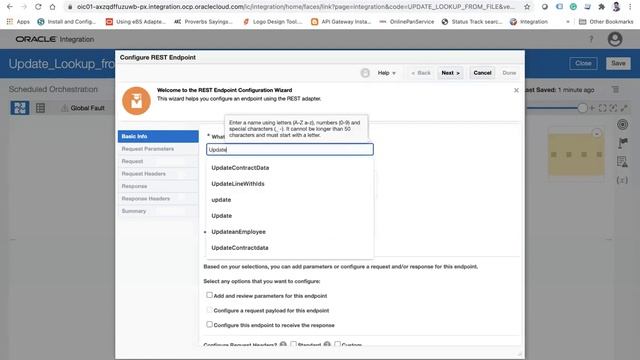Screen dimensions: 640x360
Task: Click the minimap thumbnail
Action: tap(576, 154)
